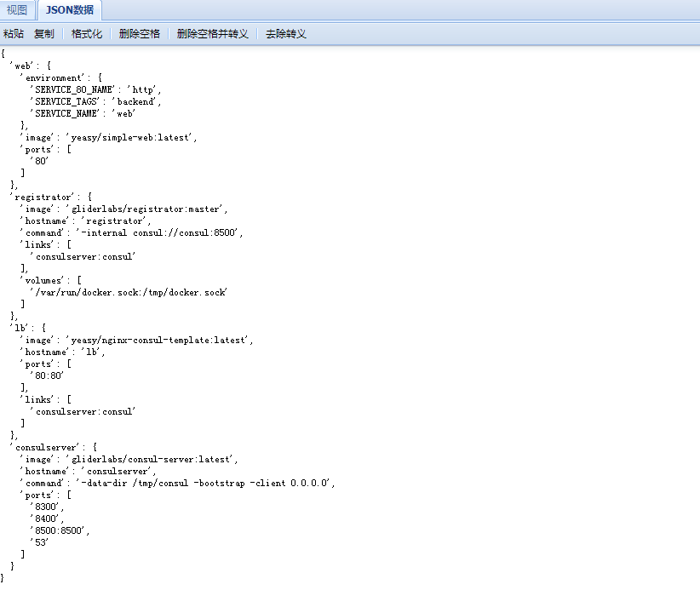Click the 'environment' key line

coord(61,77)
